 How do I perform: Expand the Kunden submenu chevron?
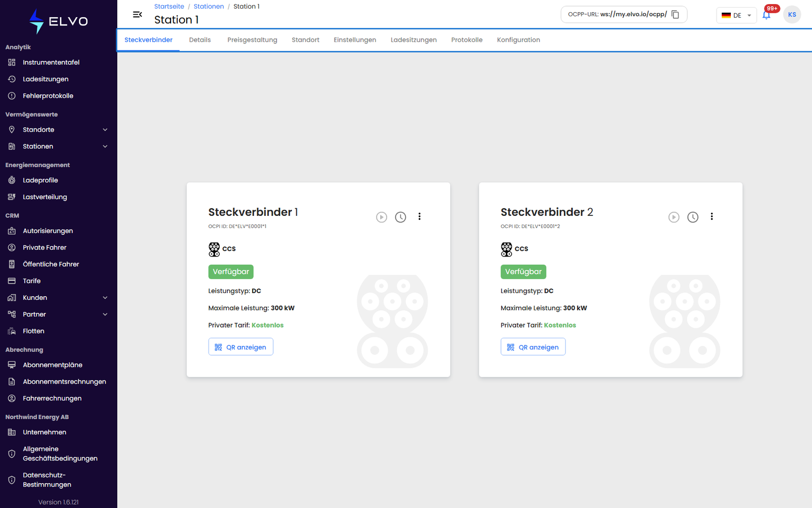tap(105, 298)
